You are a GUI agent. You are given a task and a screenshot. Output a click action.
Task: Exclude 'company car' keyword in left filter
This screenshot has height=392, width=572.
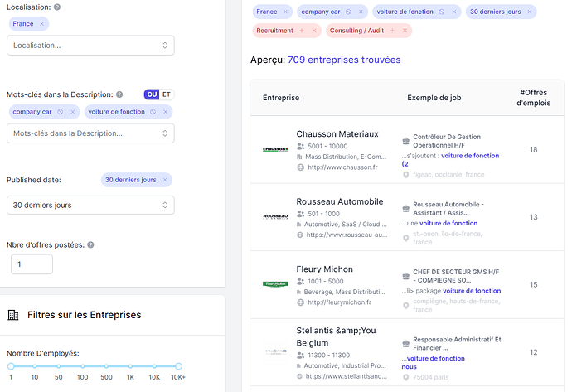point(61,112)
